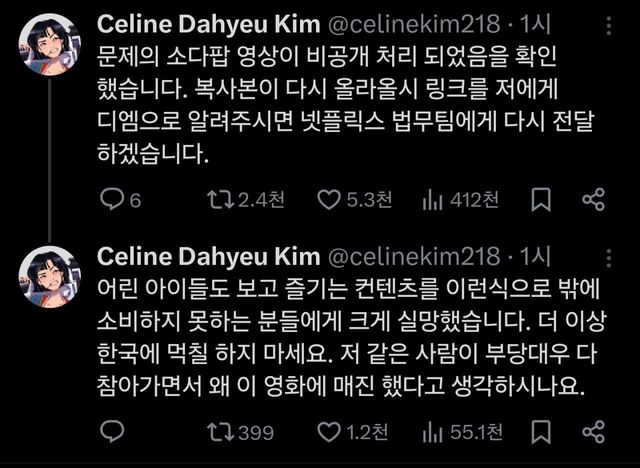Reply to the first tweet with 6 replies
The image size is (640, 468).
(114, 201)
